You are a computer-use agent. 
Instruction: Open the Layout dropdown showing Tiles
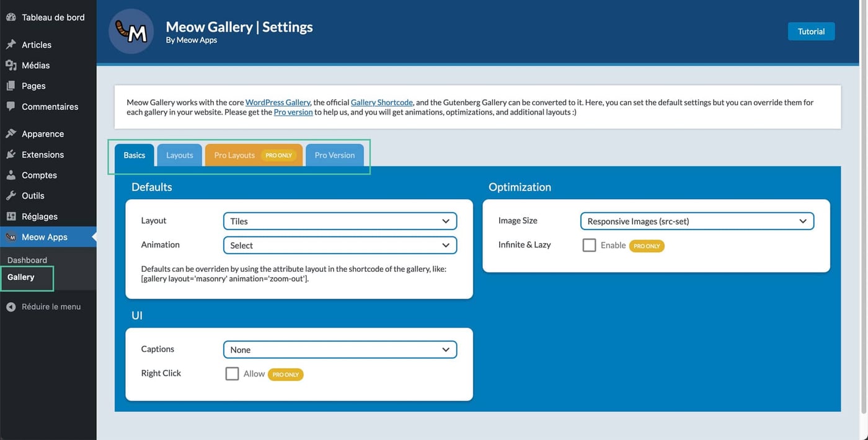click(x=340, y=220)
